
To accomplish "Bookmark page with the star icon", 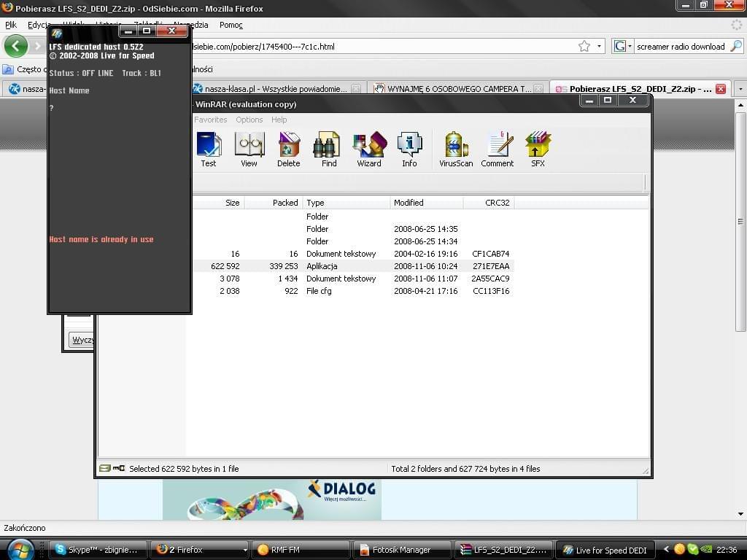I will (584, 47).
